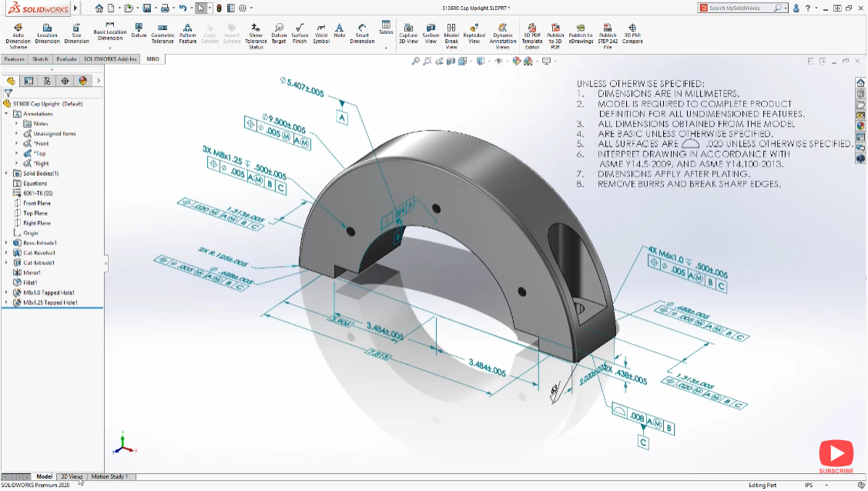Click the YouTube Subscribe button
This screenshot has width=868, height=491.
(836, 457)
